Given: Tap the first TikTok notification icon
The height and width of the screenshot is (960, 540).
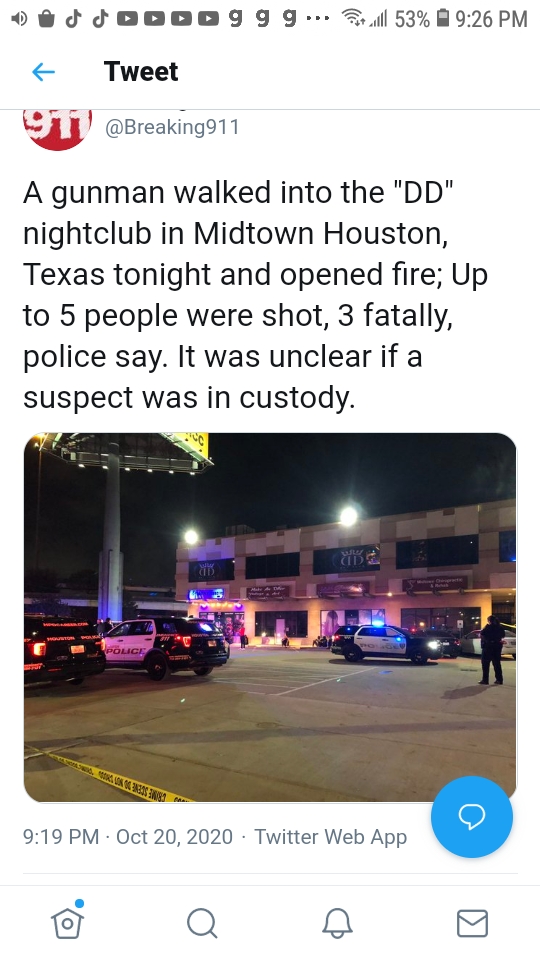Looking at the screenshot, I should click(x=73, y=18).
